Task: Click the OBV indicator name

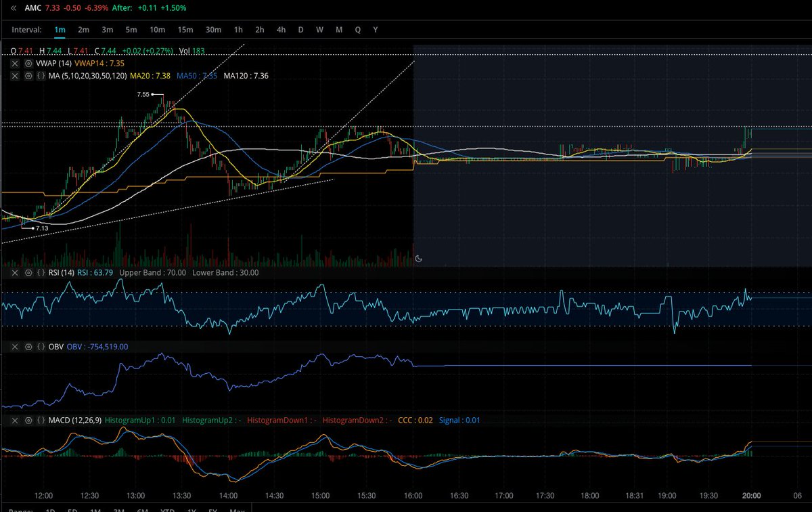Action: [56, 346]
